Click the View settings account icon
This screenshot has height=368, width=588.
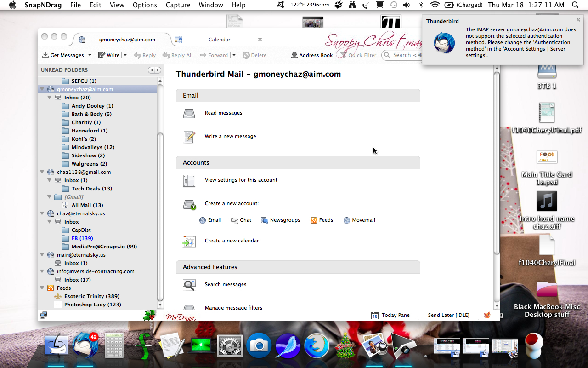(x=189, y=180)
